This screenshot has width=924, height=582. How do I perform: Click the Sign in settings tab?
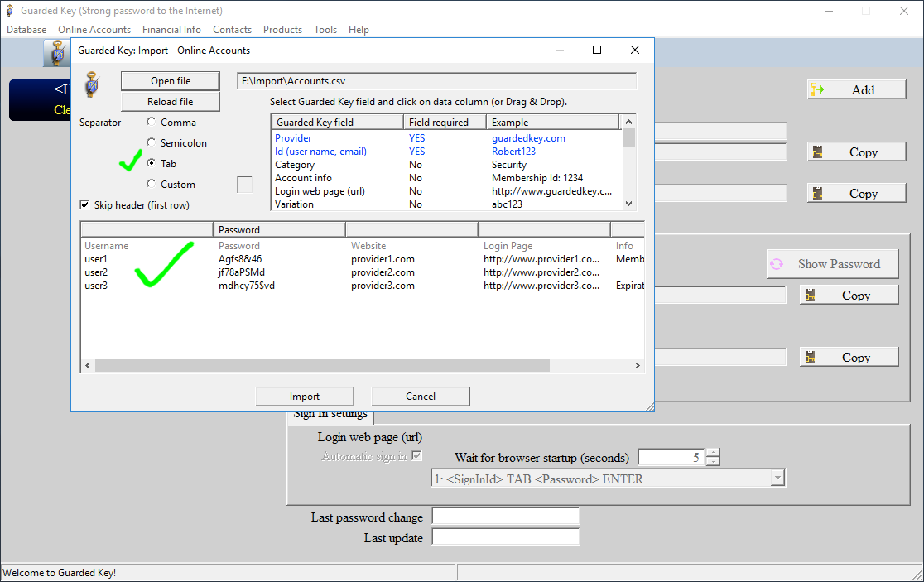click(330, 416)
